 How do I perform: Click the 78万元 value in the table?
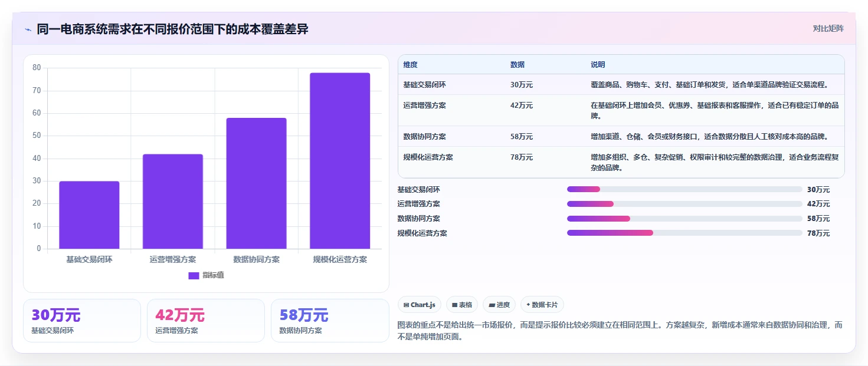pyautogui.click(x=522, y=157)
